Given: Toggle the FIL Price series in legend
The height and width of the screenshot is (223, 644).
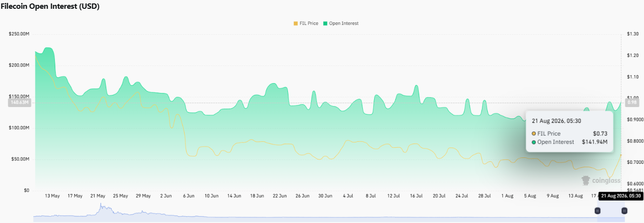Looking at the screenshot, I should coord(306,23).
